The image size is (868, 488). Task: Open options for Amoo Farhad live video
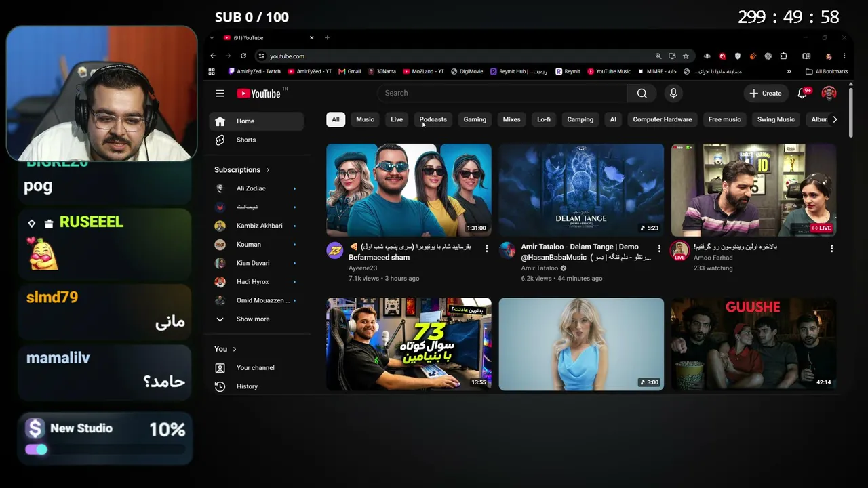[831, 249]
